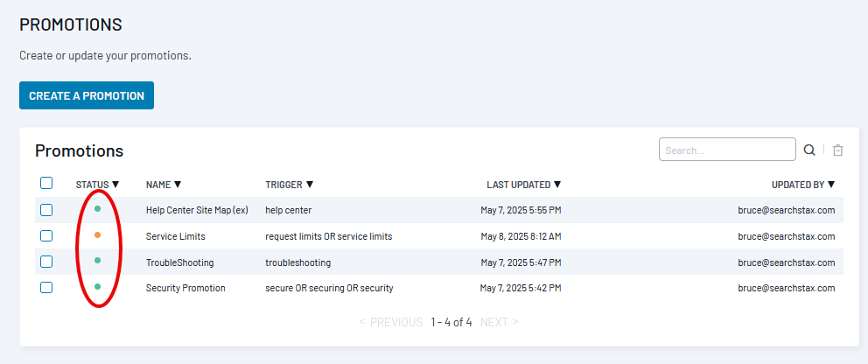
Task: Toggle the select-all promotions checkbox
Action: pos(46,183)
